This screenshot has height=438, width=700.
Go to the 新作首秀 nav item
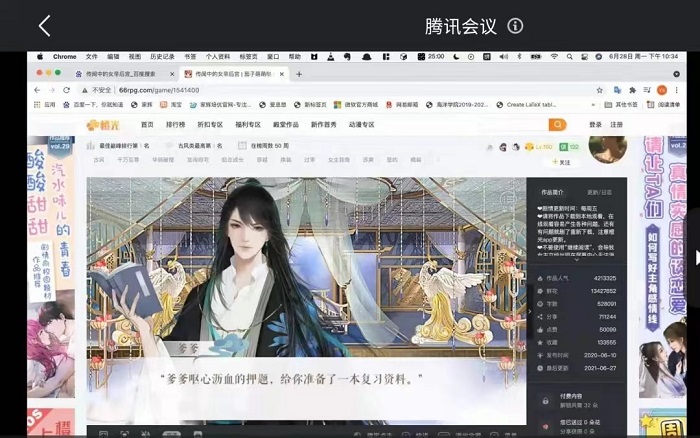(x=324, y=125)
